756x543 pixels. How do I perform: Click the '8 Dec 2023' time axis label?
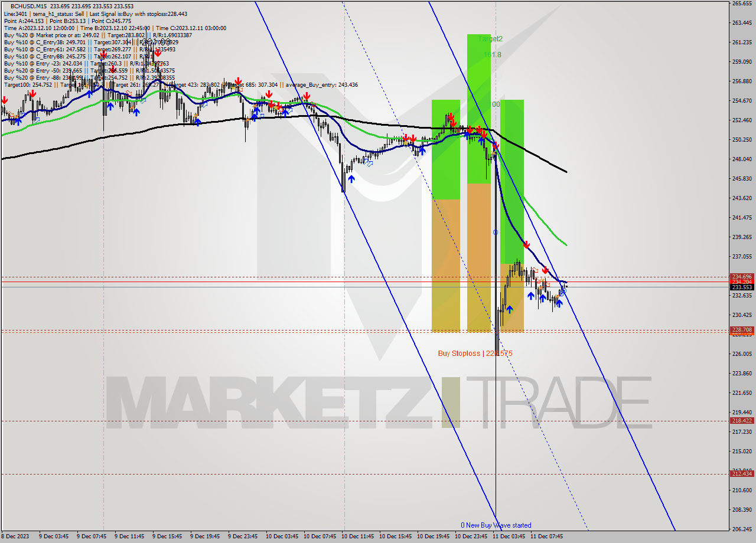15,537
